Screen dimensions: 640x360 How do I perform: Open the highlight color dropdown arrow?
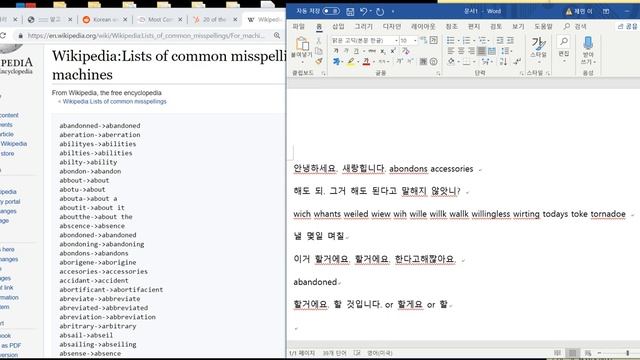358,62
